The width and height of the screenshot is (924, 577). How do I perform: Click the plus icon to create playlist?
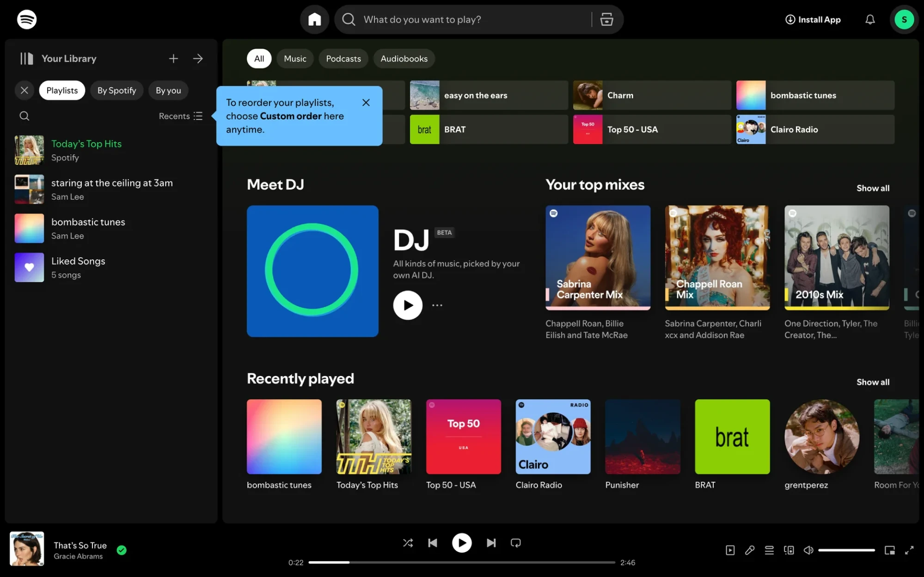click(173, 59)
